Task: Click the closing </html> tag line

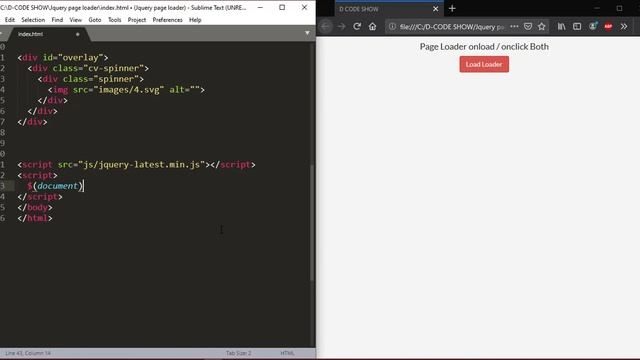Action: click(x=35, y=218)
